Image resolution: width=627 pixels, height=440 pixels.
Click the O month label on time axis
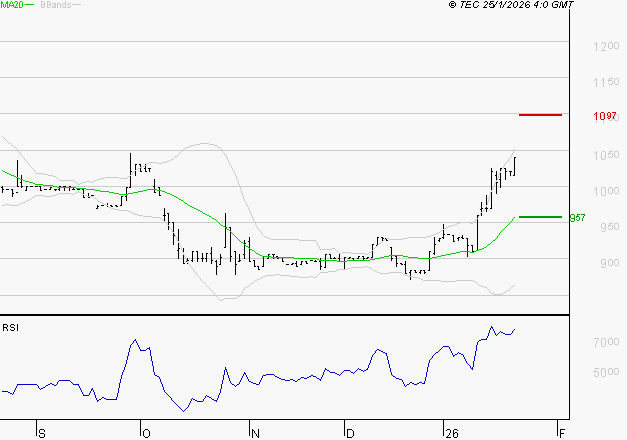click(146, 434)
